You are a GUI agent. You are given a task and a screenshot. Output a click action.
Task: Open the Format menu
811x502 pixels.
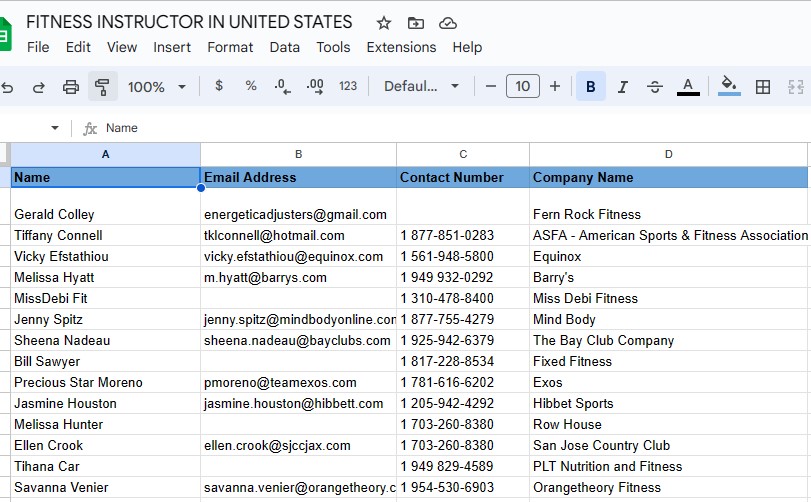[x=230, y=47]
